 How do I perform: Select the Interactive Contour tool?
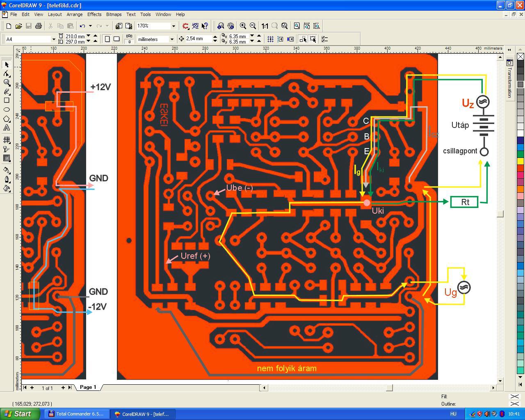(7, 158)
